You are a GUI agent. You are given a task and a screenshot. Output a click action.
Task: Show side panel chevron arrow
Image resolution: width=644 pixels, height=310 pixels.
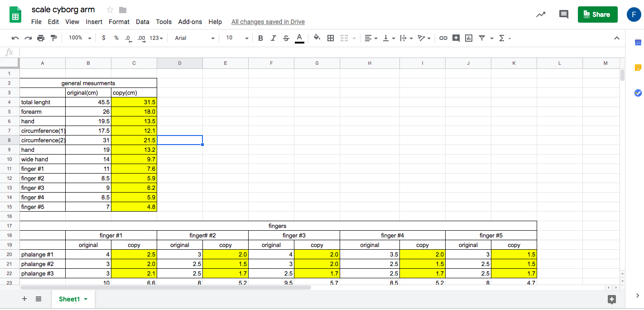click(x=637, y=295)
